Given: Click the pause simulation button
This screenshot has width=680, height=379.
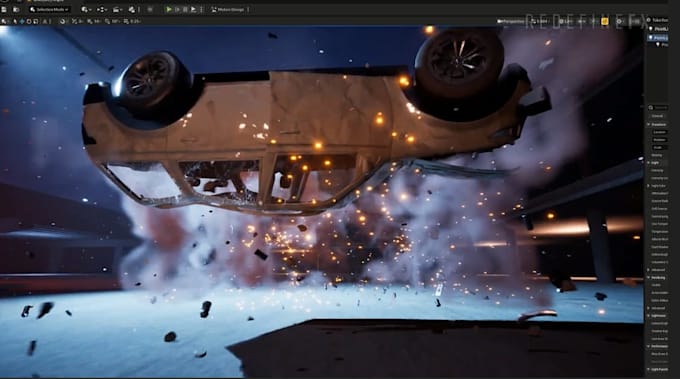Looking at the screenshot, I should click(x=185, y=10).
